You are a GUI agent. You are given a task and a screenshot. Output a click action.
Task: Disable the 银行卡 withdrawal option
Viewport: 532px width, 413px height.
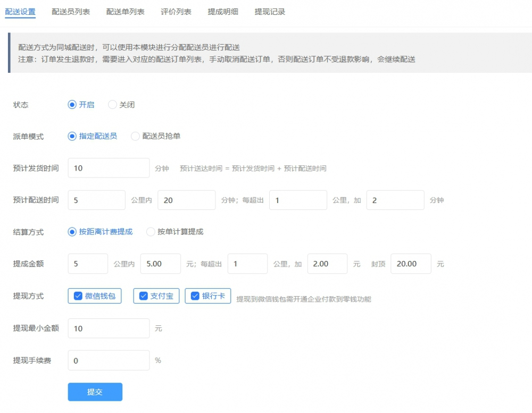coord(195,296)
